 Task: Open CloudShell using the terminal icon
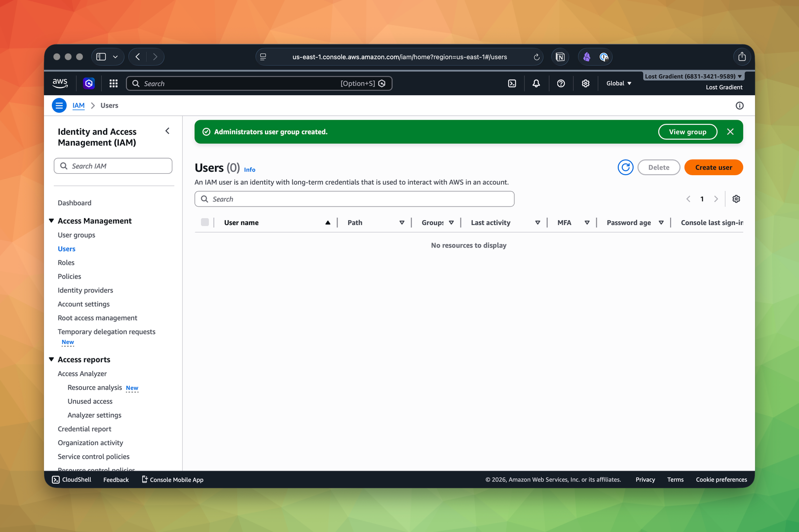512,83
